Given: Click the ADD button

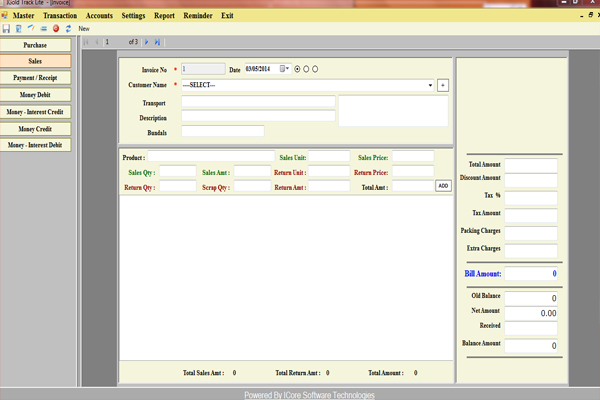Looking at the screenshot, I should coord(443,186).
